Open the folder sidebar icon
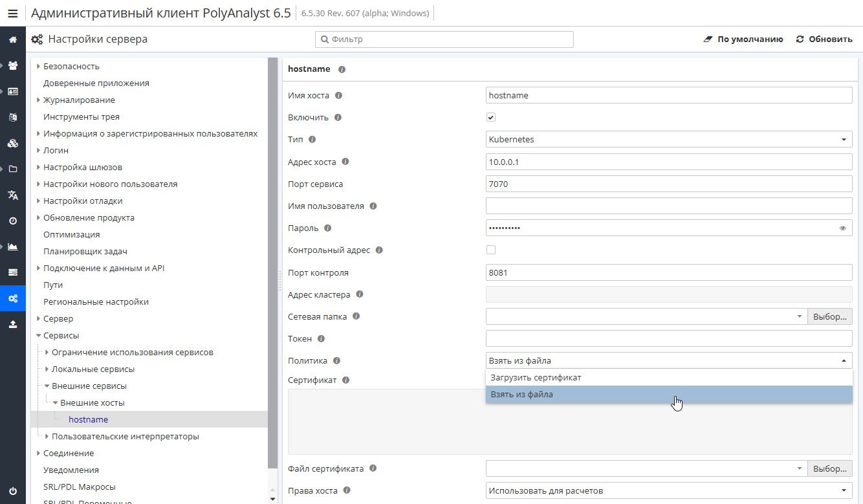This screenshot has width=863, height=504. click(13, 169)
